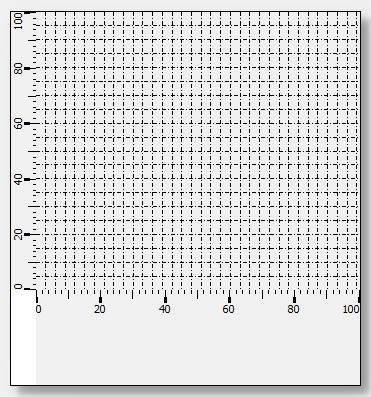
Task: Click the 40 label on the vertical axis
Action: point(18,179)
